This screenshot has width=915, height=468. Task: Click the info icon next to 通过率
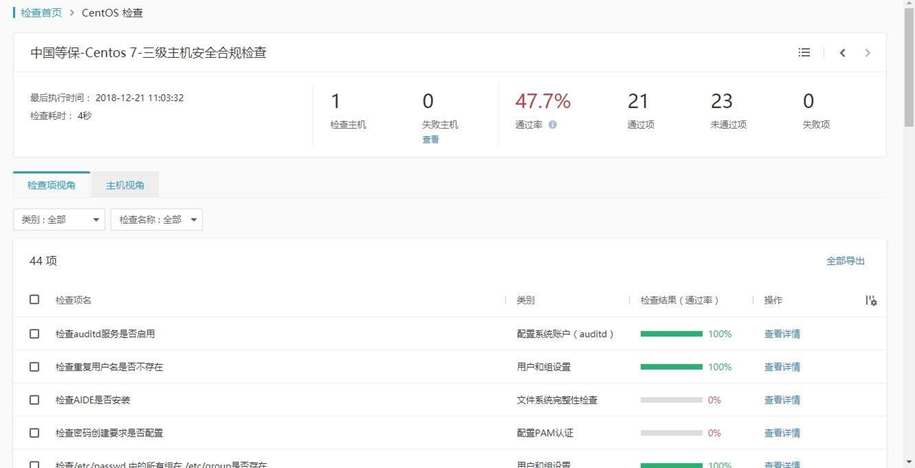(552, 125)
